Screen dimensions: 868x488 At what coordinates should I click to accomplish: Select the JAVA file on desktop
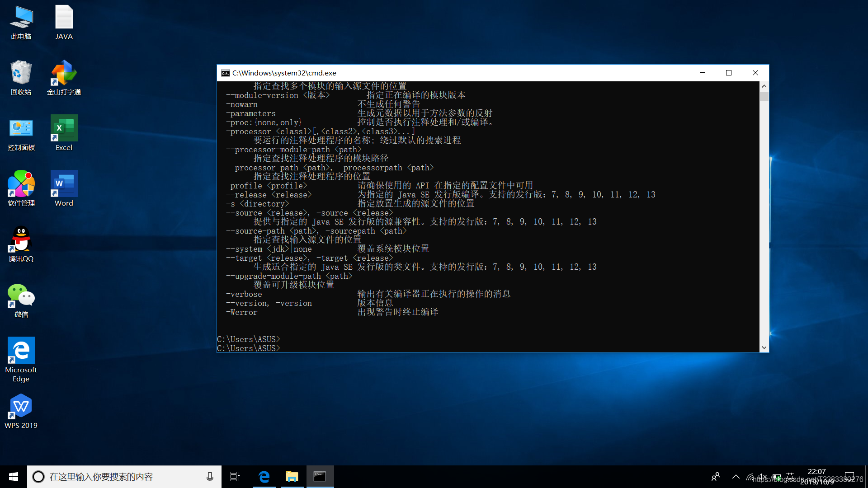point(64,23)
